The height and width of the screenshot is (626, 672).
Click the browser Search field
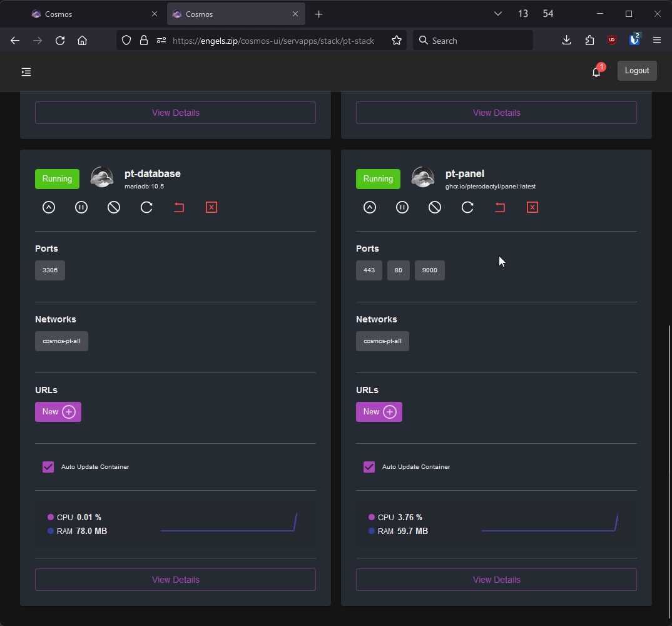473,40
